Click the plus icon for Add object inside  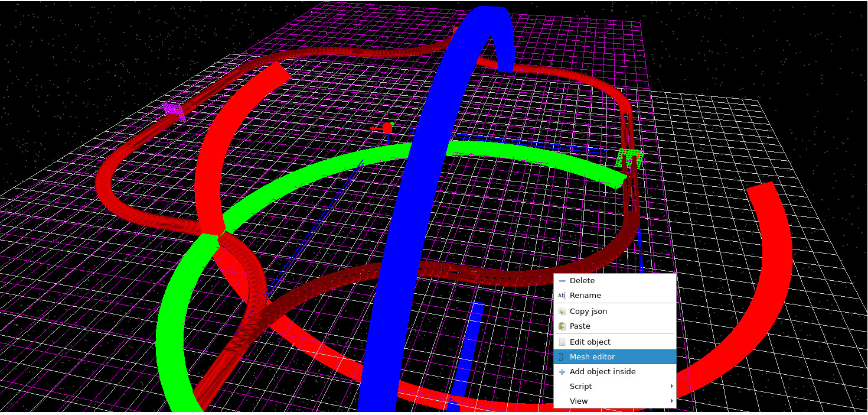click(562, 372)
